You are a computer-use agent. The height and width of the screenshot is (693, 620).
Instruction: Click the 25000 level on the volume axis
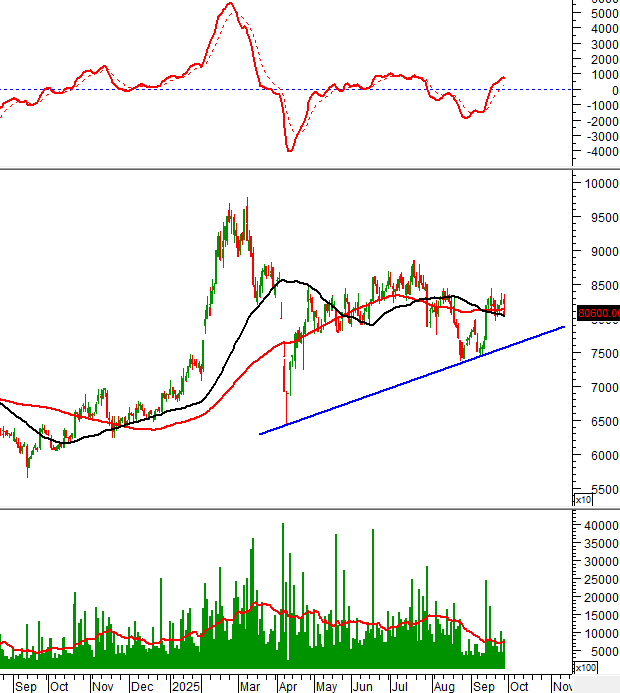[601, 579]
